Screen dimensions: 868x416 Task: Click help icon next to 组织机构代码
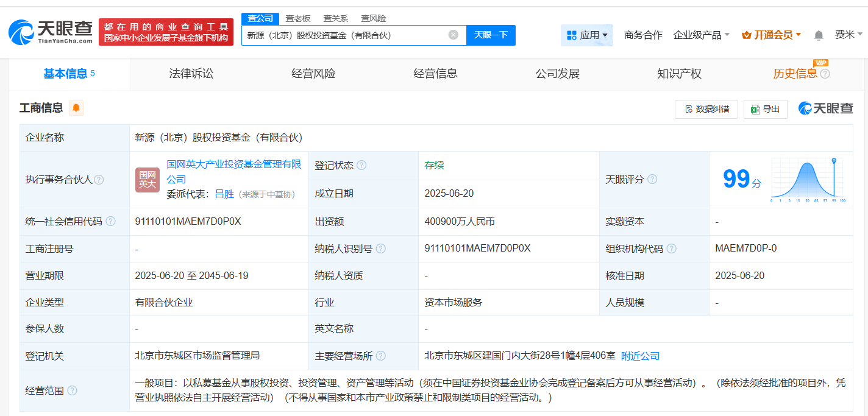pos(672,249)
